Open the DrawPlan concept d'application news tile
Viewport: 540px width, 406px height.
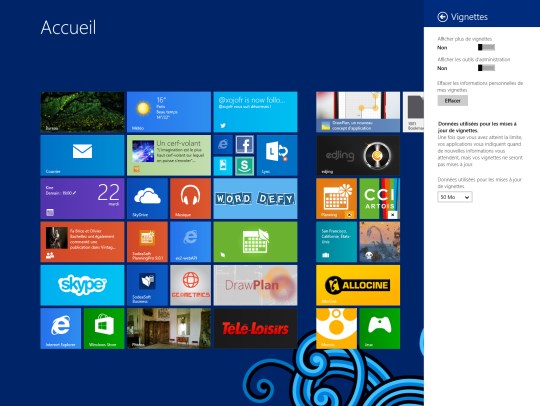click(x=358, y=112)
